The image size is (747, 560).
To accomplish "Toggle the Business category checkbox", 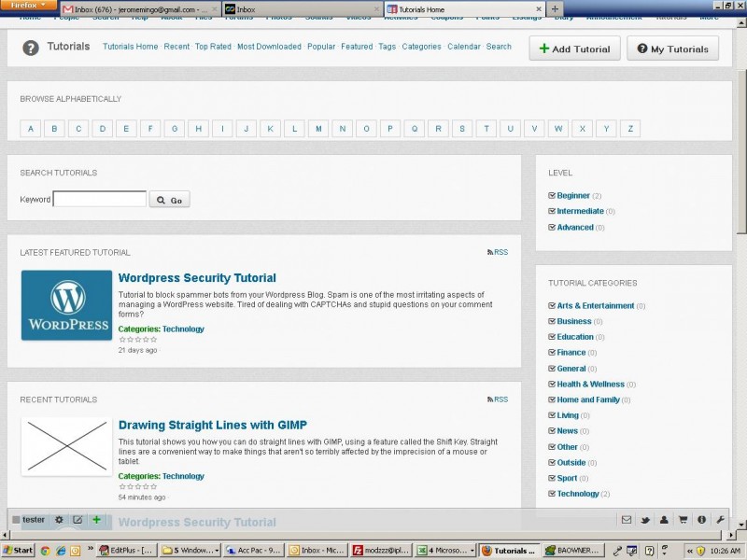I will (552, 321).
